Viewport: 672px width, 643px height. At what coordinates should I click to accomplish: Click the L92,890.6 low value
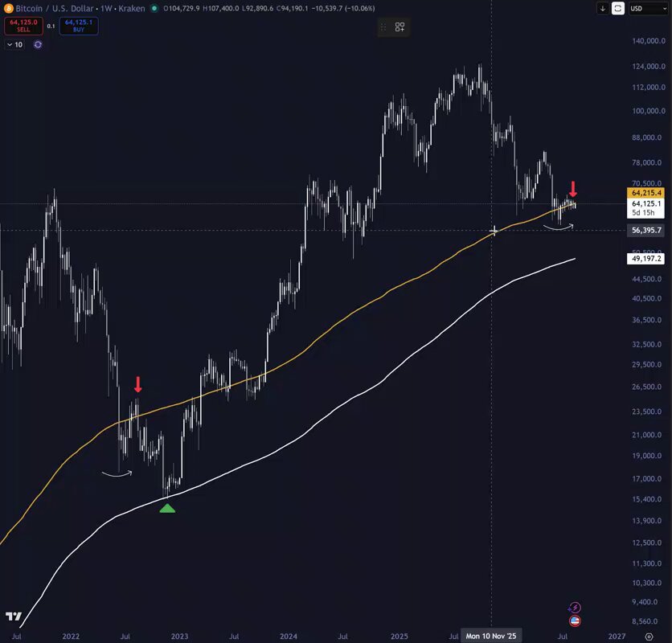coord(257,8)
